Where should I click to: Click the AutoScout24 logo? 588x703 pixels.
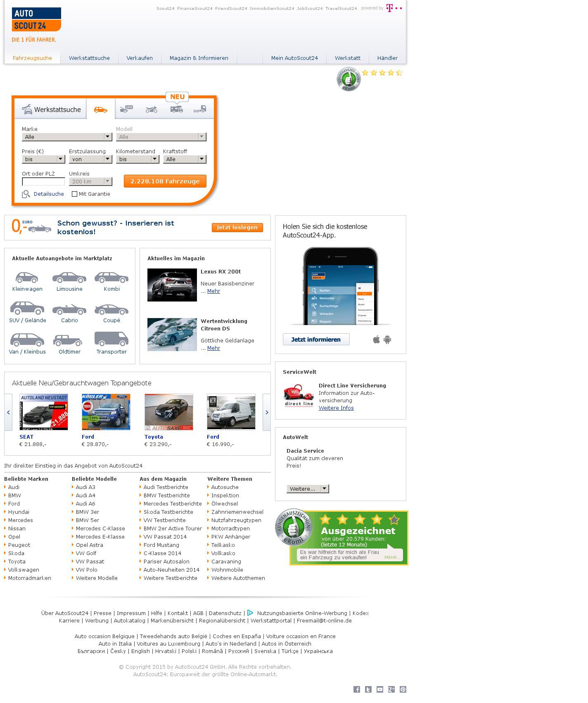click(36, 19)
